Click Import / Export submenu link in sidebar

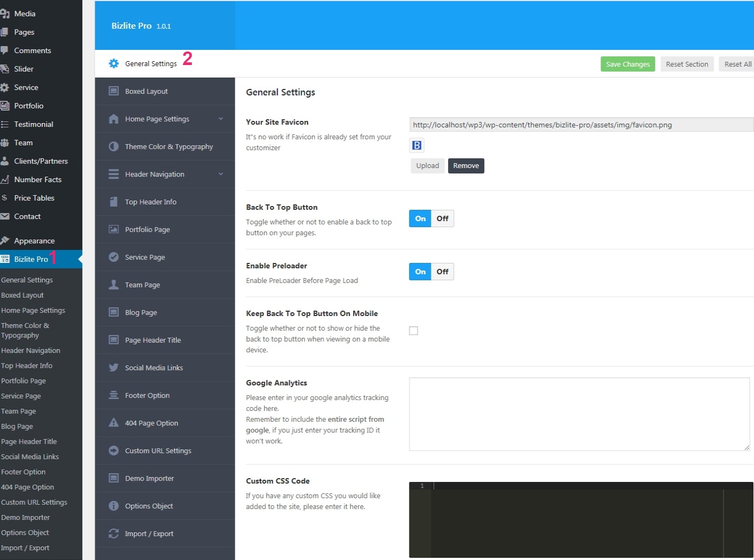[x=25, y=548]
